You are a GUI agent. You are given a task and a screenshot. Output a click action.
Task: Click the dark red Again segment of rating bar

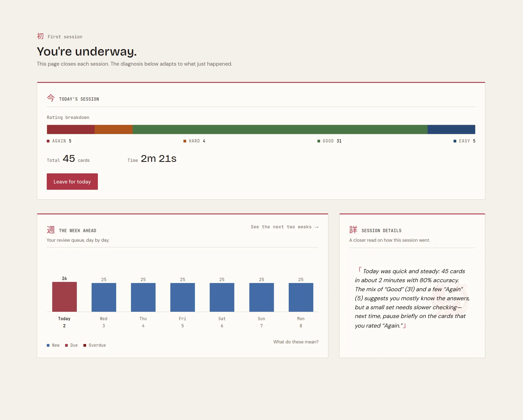(71, 129)
